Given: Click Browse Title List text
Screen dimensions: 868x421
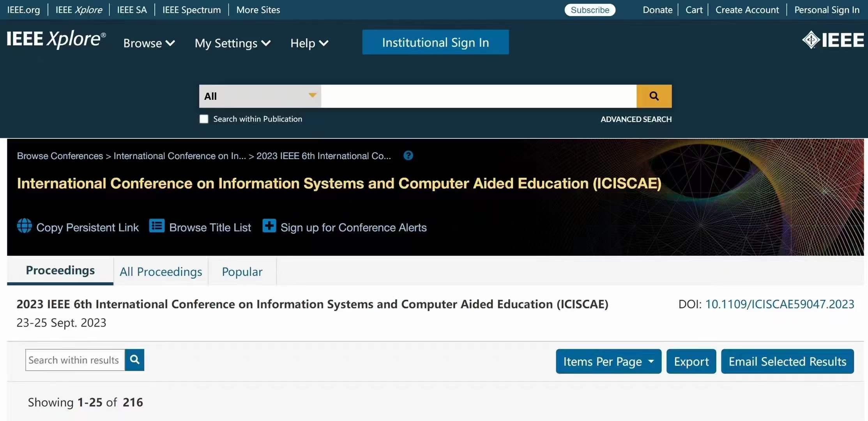Looking at the screenshot, I should click(x=210, y=227).
